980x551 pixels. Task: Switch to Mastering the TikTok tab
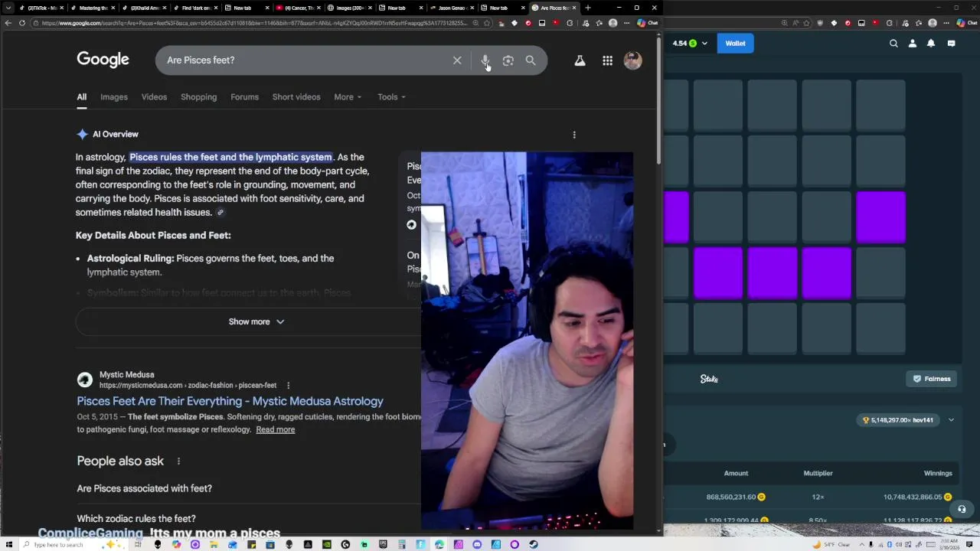[x=93, y=8]
